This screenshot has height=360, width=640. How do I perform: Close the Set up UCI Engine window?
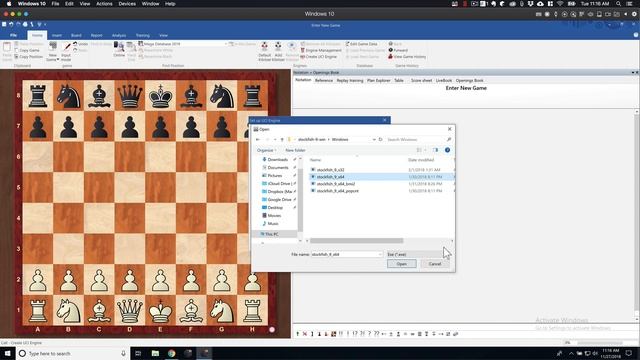point(384,120)
